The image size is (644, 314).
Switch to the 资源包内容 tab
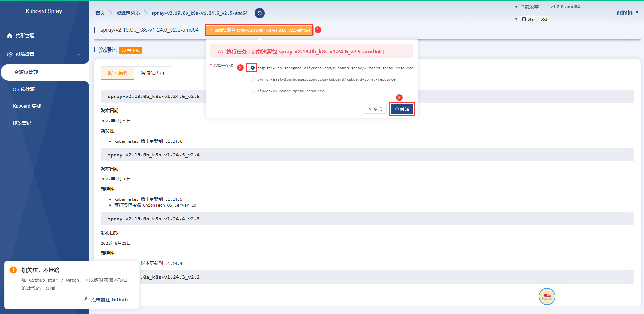click(x=152, y=73)
